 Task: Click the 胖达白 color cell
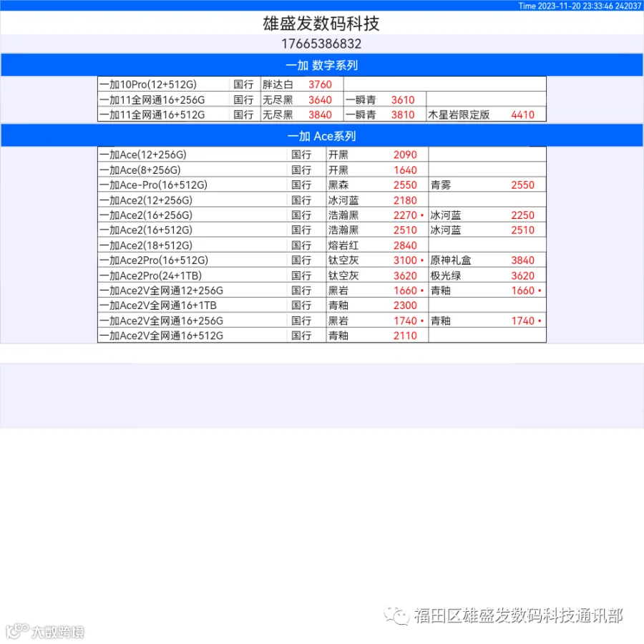[278, 84]
